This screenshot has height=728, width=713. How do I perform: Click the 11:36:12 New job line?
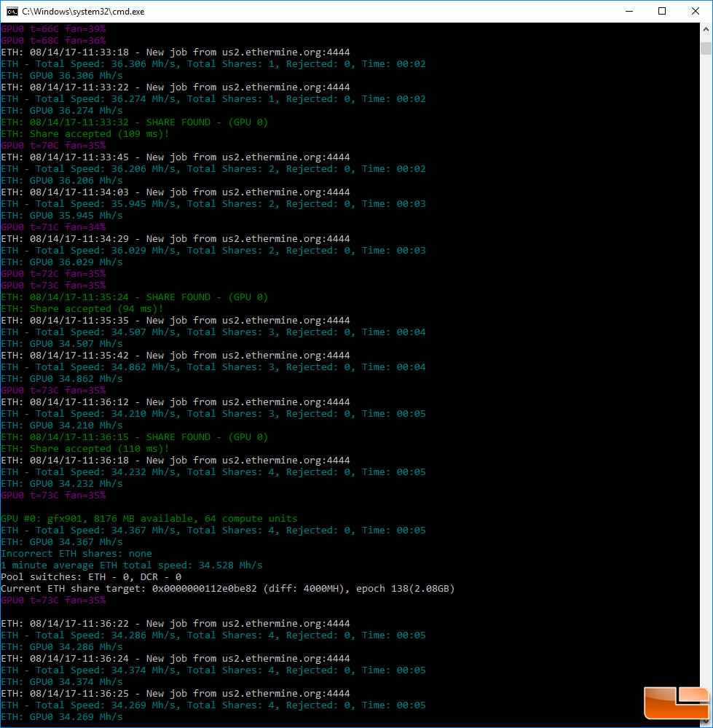tap(176, 402)
